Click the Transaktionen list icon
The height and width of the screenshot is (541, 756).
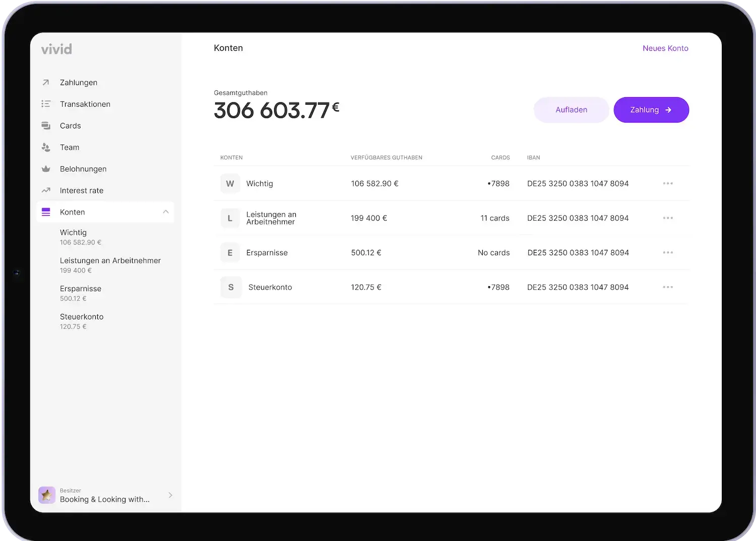pyautogui.click(x=46, y=104)
